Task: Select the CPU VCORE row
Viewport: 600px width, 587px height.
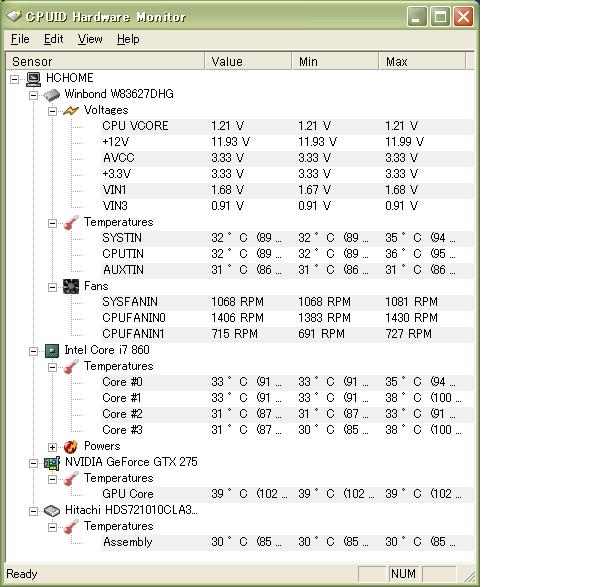Action: (287, 126)
